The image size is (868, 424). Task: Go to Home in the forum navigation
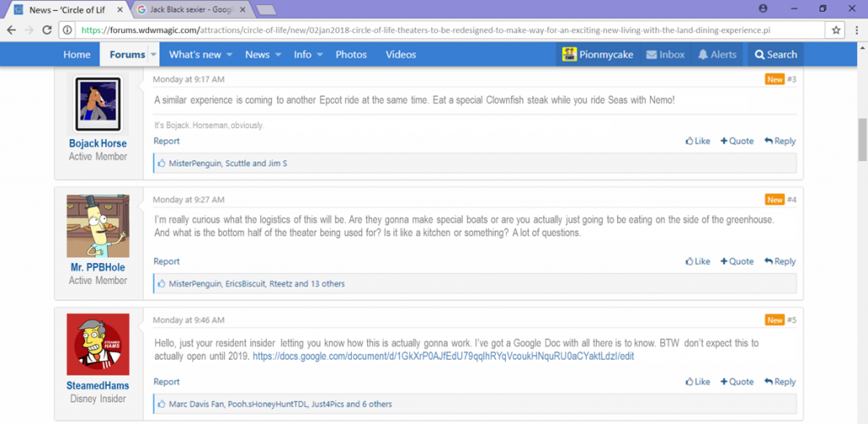77,54
